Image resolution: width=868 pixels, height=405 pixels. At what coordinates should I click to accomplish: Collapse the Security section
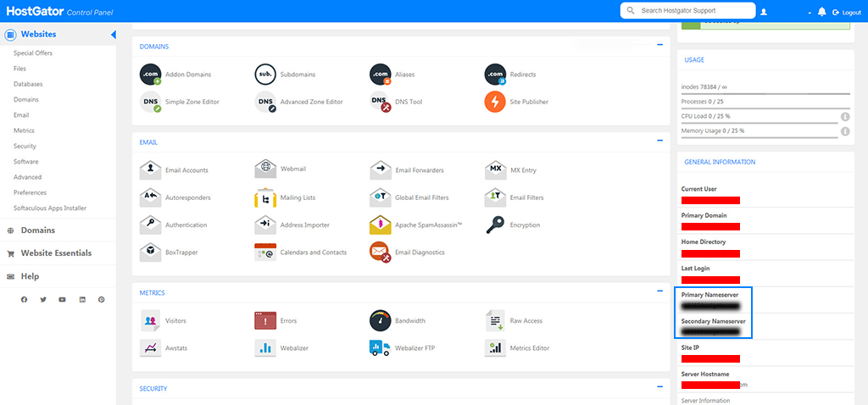point(659,386)
